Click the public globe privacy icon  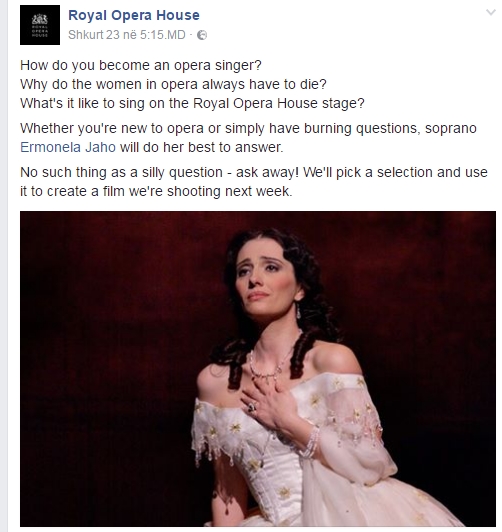(202, 35)
